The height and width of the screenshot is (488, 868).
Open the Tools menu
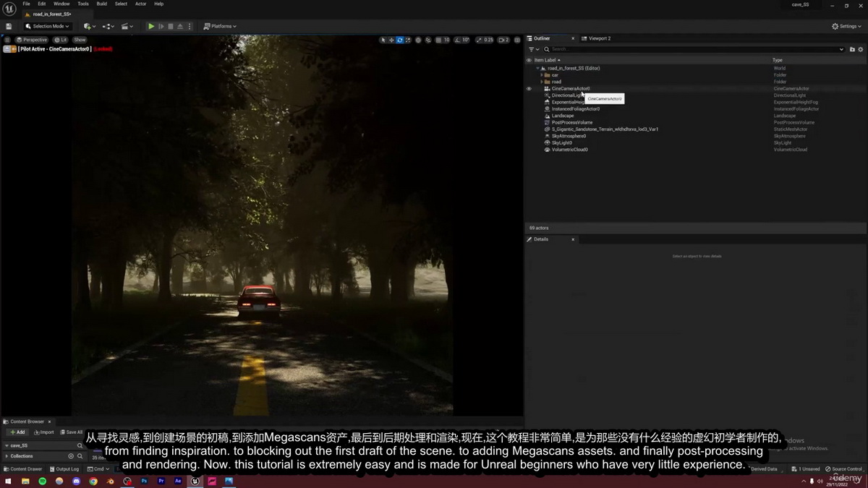pyautogui.click(x=83, y=4)
